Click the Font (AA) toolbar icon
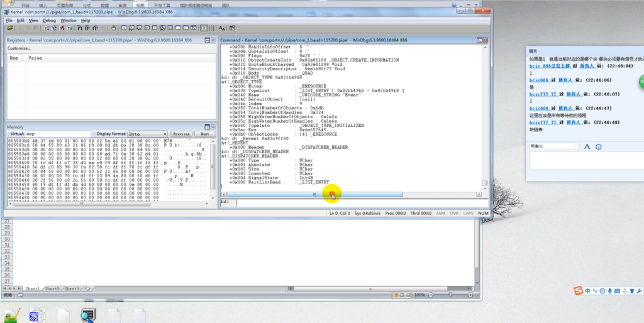This screenshot has width=644, height=323. pyautogui.click(x=222, y=28)
